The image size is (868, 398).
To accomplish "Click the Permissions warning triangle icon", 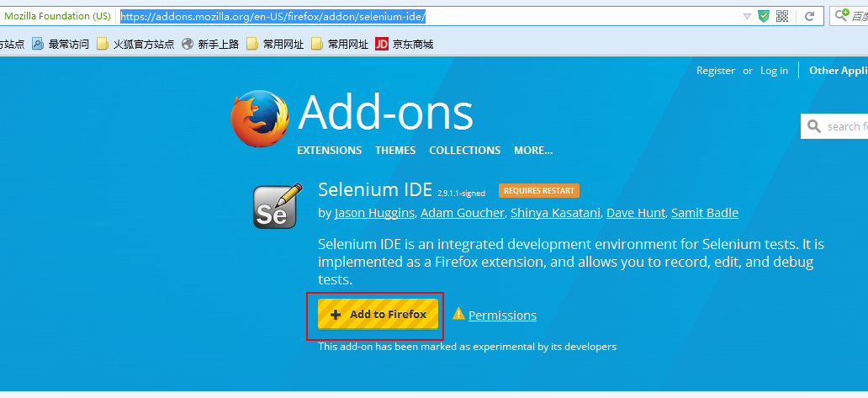I will [458, 314].
